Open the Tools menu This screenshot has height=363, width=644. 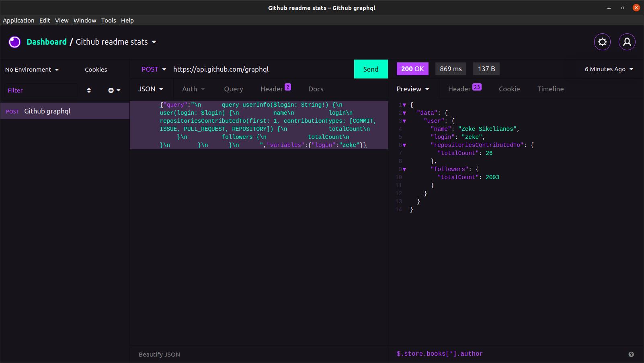tap(108, 21)
